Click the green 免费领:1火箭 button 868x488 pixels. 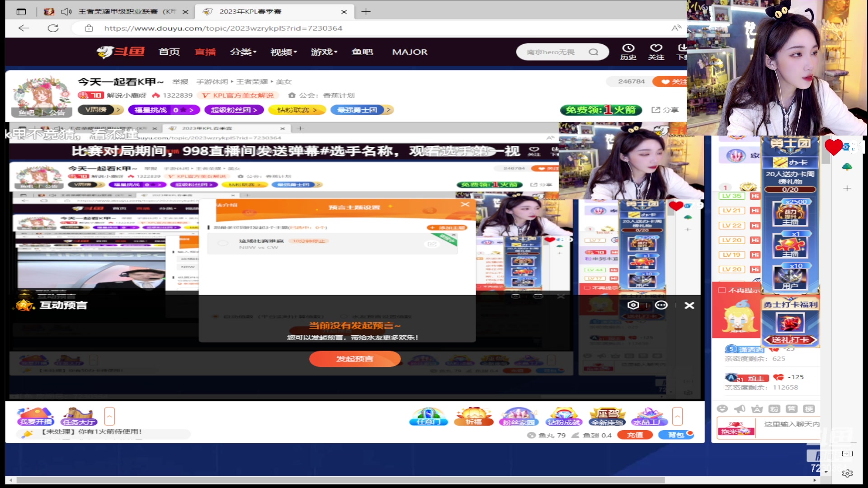(601, 110)
